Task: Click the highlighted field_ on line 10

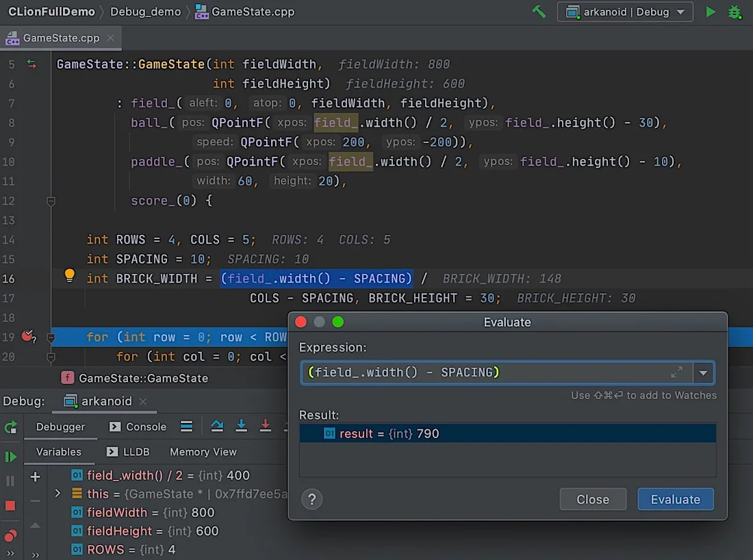Action: (350, 162)
